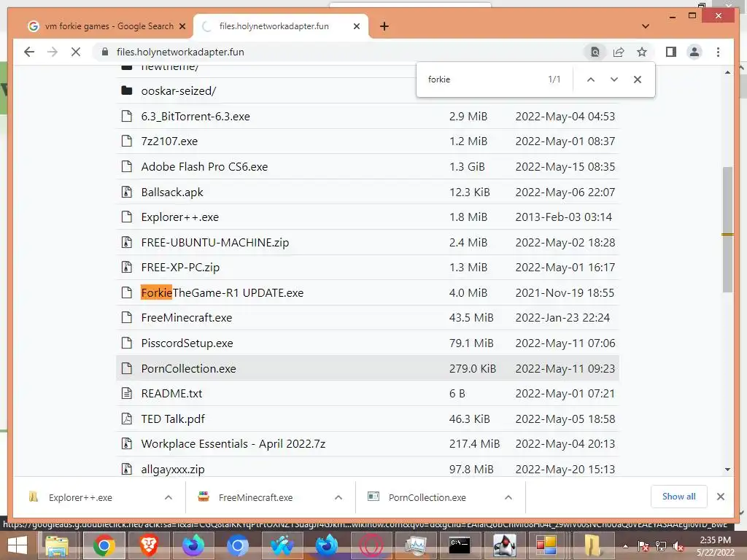Open the ooskar-seized folder
This screenshot has height=560, width=747.
click(179, 91)
